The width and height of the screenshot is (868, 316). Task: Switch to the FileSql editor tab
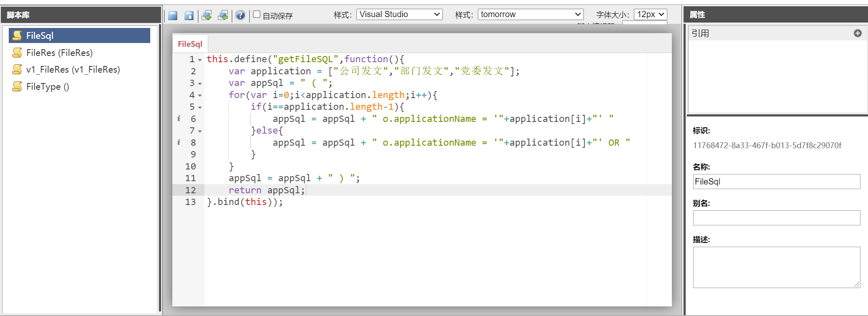coord(190,44)
